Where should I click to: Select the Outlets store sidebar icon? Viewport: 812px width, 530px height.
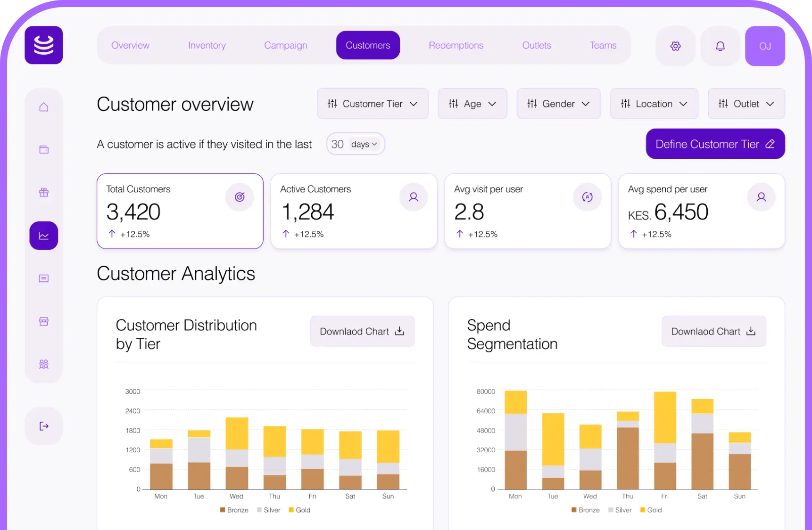point(43,321)
